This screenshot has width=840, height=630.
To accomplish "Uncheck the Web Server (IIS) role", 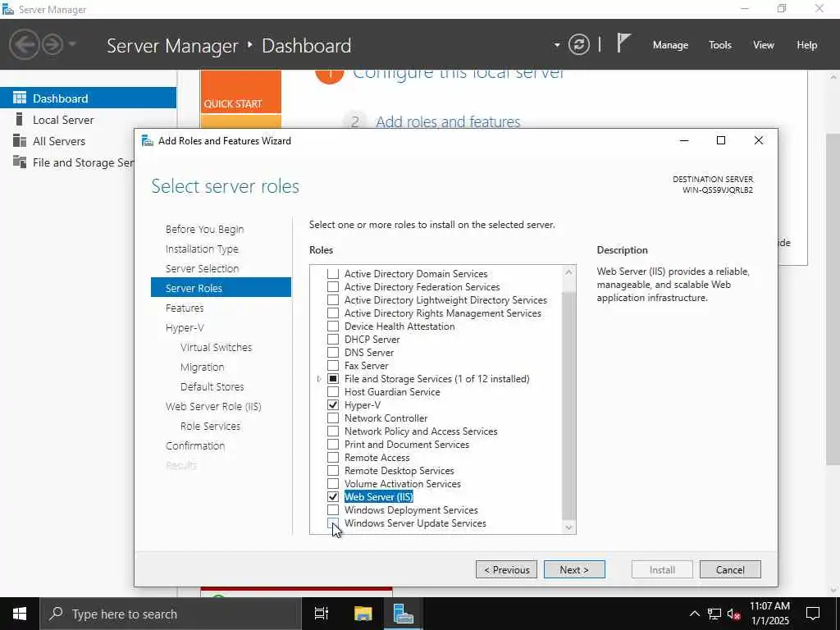I will [333, 497].
